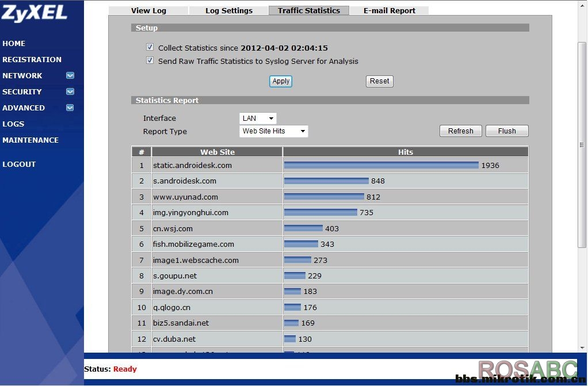
Task: Click the Web Site column header
Action: (217, 152)
